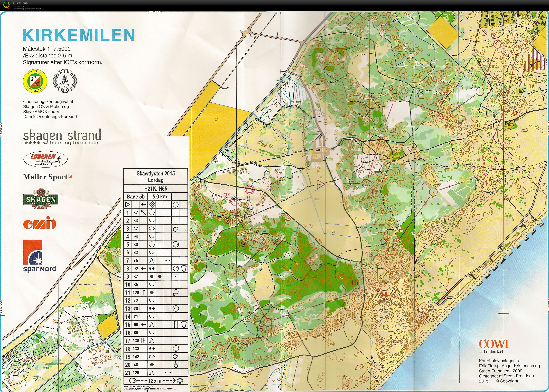Click 'Signaturer efter IOF's kortnorm.' text

click(62, 62)
